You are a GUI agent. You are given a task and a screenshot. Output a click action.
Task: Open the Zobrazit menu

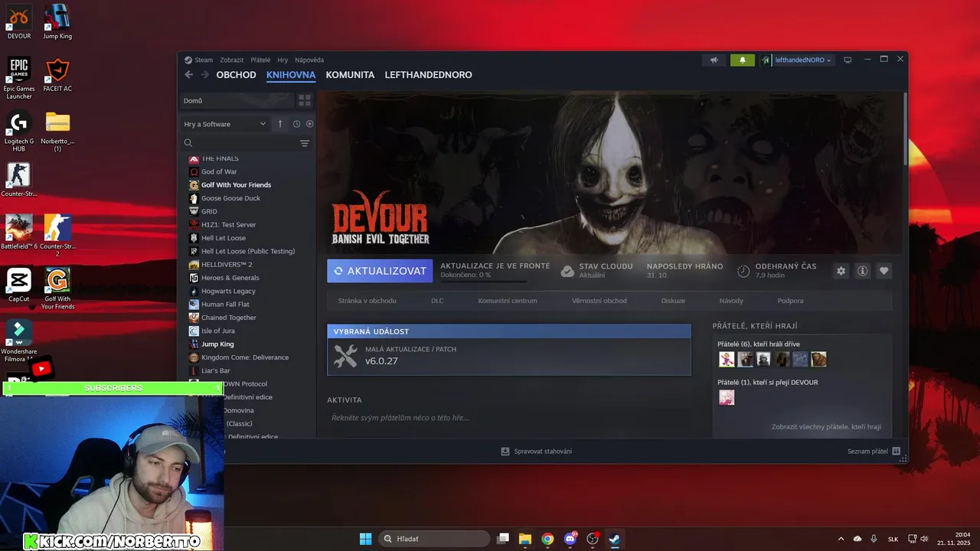231,60
